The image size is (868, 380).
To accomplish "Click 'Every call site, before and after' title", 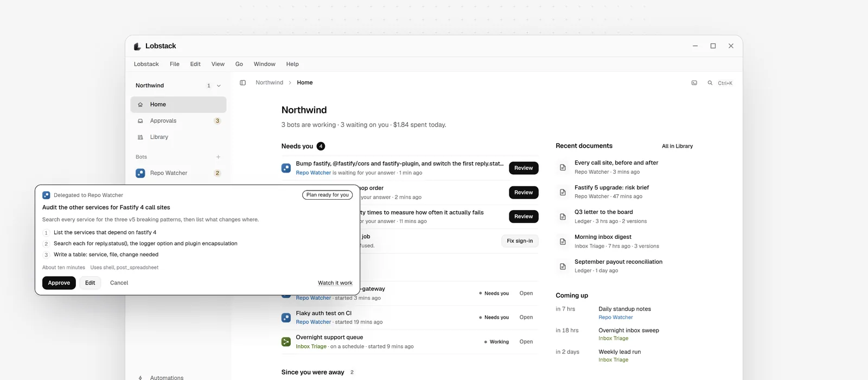I will 616,163.
